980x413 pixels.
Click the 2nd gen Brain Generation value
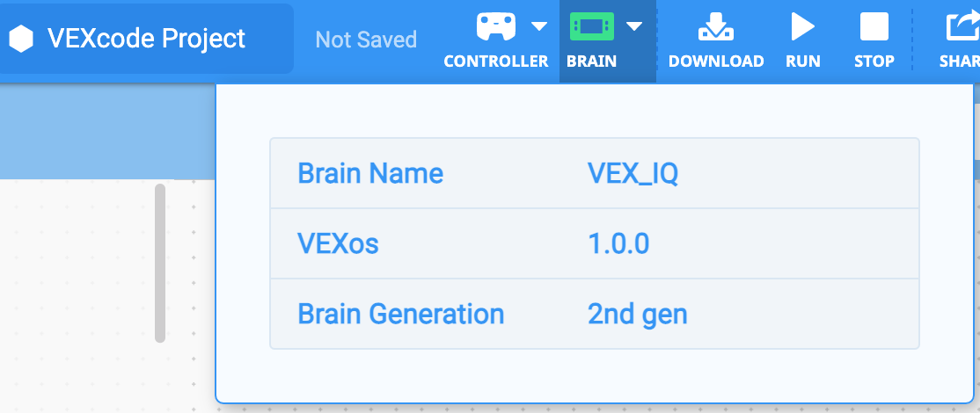point(637,314)
